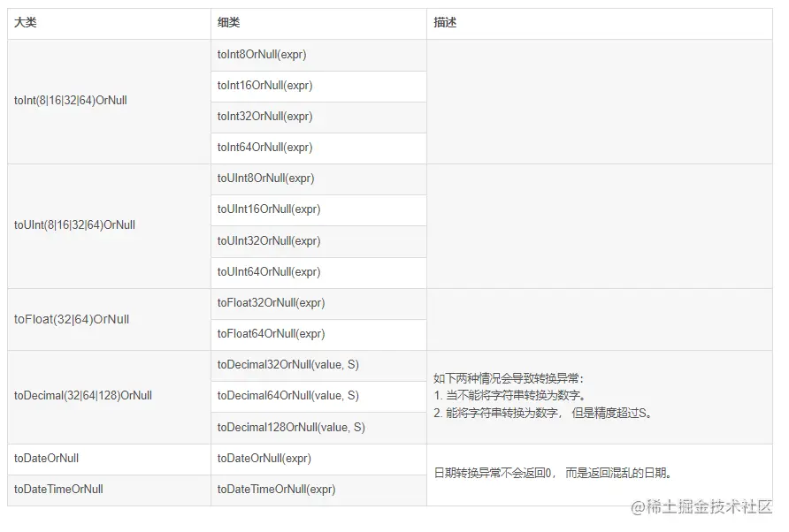Select the toInt32OrNull(expr) cell
This screenshot has width=789, height=532.
click(318, 118)
